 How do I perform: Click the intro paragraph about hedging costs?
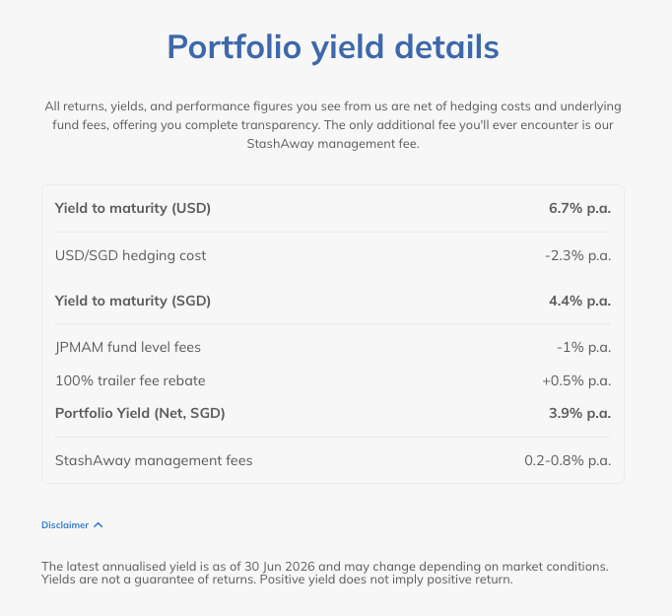tap(333, 125)
